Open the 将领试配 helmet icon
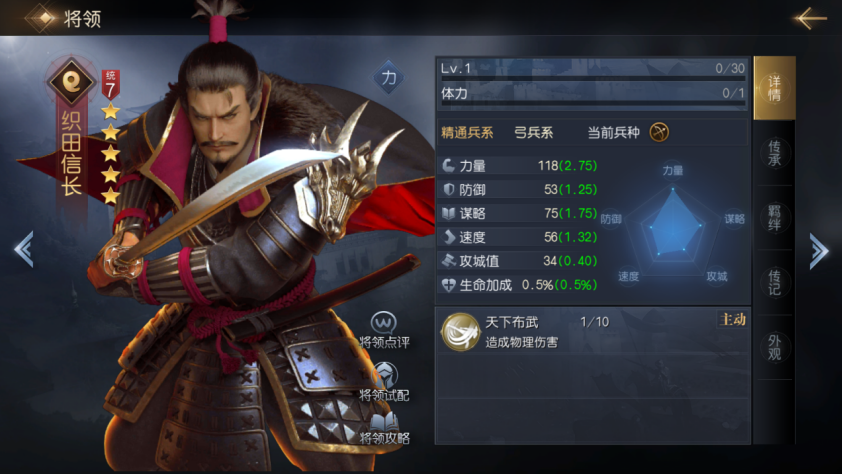Viewport: 842px width, 474px height. pyautogui.click(x=384, y=375)
